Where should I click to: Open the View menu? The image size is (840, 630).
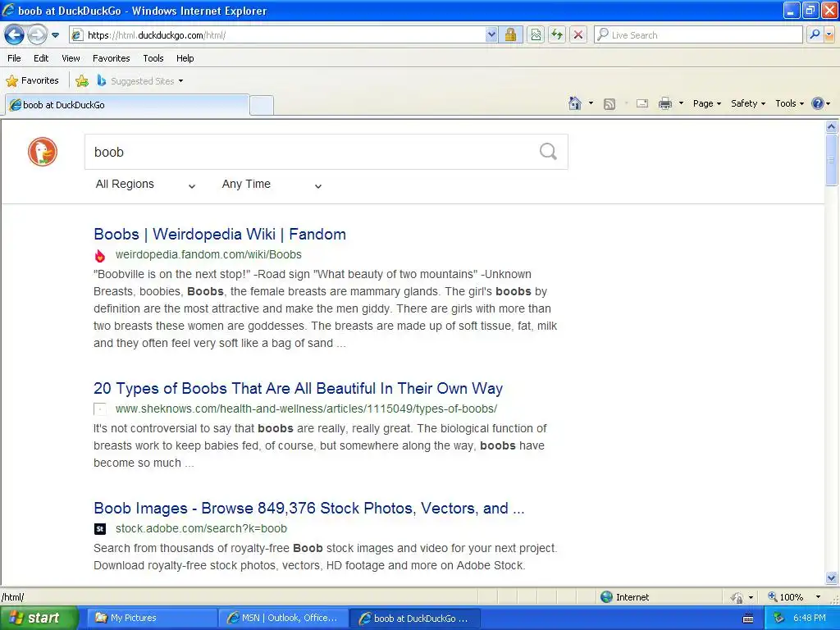click(x=71, y=58)
